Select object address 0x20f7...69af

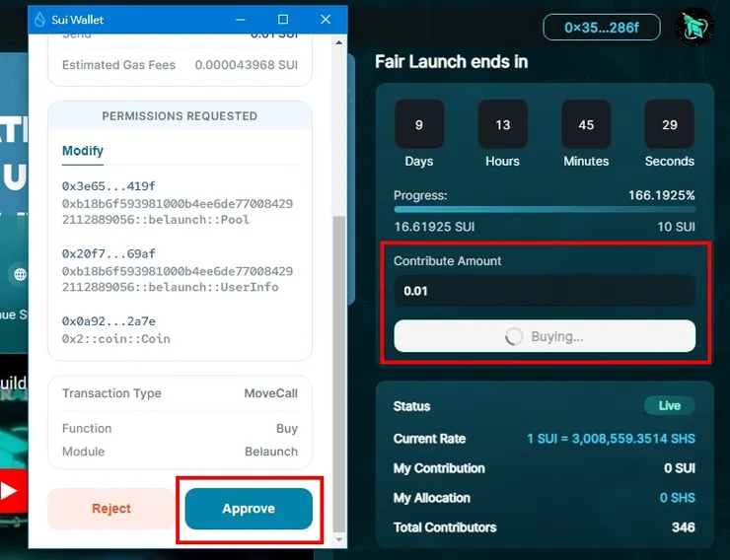(109, 253)
